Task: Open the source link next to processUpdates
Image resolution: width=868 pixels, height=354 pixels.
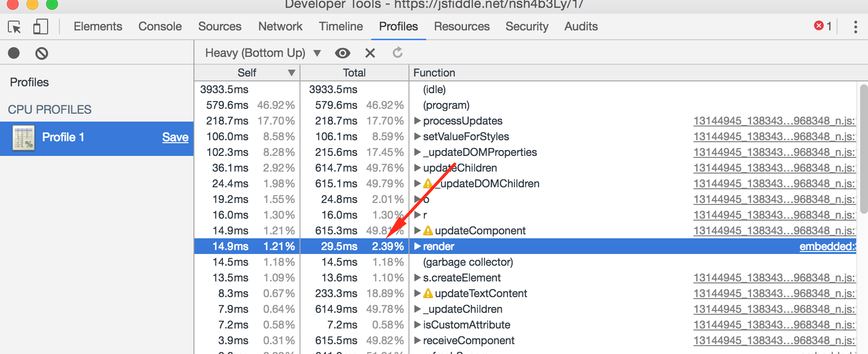Action: point(774,121)
